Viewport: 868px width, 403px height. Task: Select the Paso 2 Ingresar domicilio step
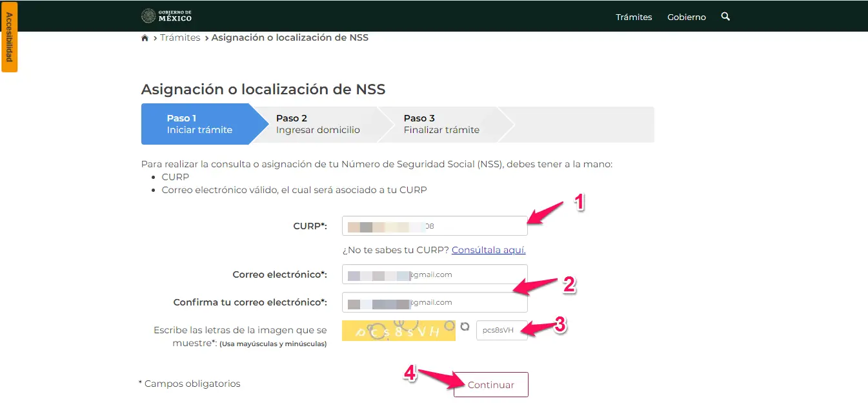(x=318, y=124)
